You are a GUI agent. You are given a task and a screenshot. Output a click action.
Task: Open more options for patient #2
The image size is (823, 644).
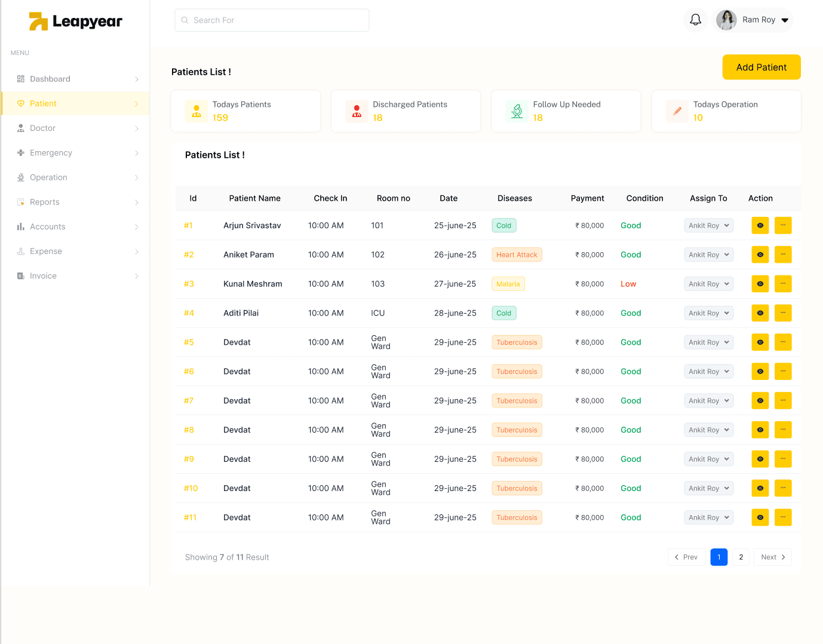pos(782,254)
